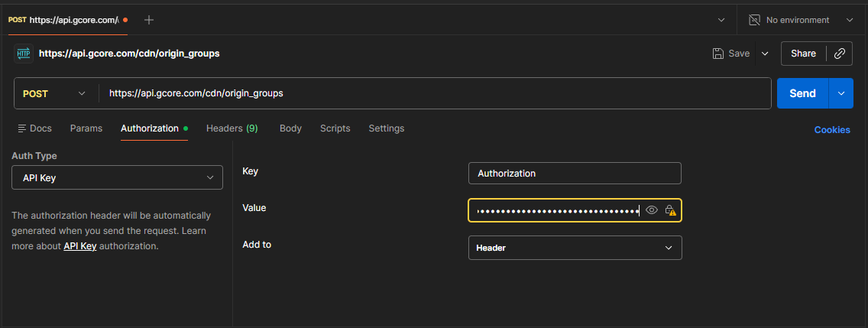Select the Authorization tab
This screenshot has height=328, width=868.
coord(154,128)
